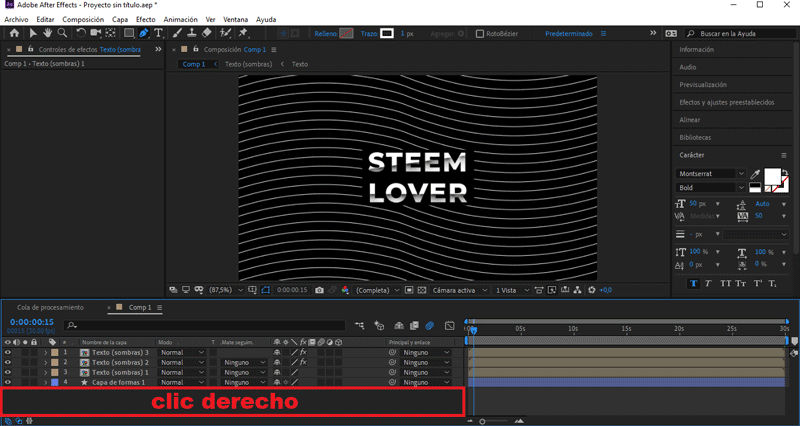Select the Pen tool in toolbar
800x426 pixels.
(x=144, y=33)
